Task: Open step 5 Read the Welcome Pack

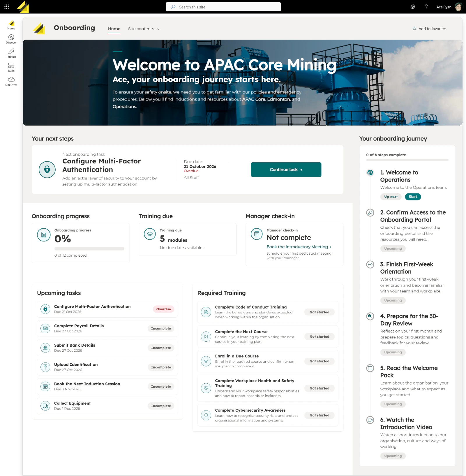Action: [x=409, y=371]
